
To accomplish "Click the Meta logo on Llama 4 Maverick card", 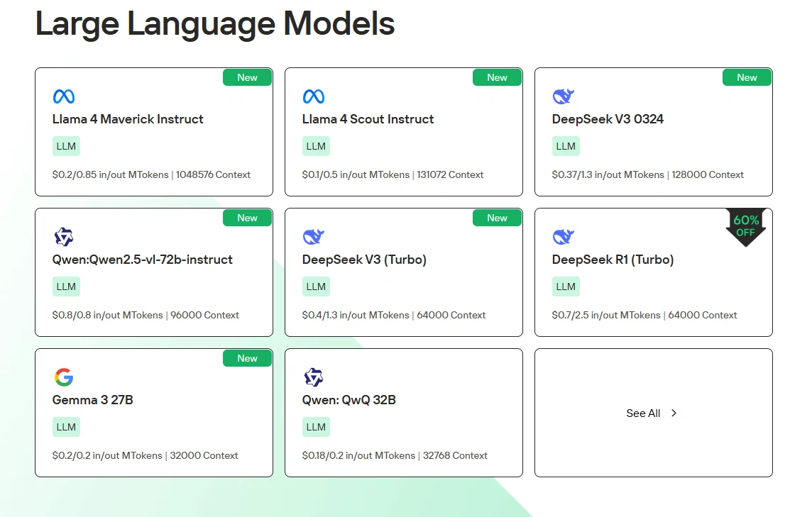I will [64, 96].
